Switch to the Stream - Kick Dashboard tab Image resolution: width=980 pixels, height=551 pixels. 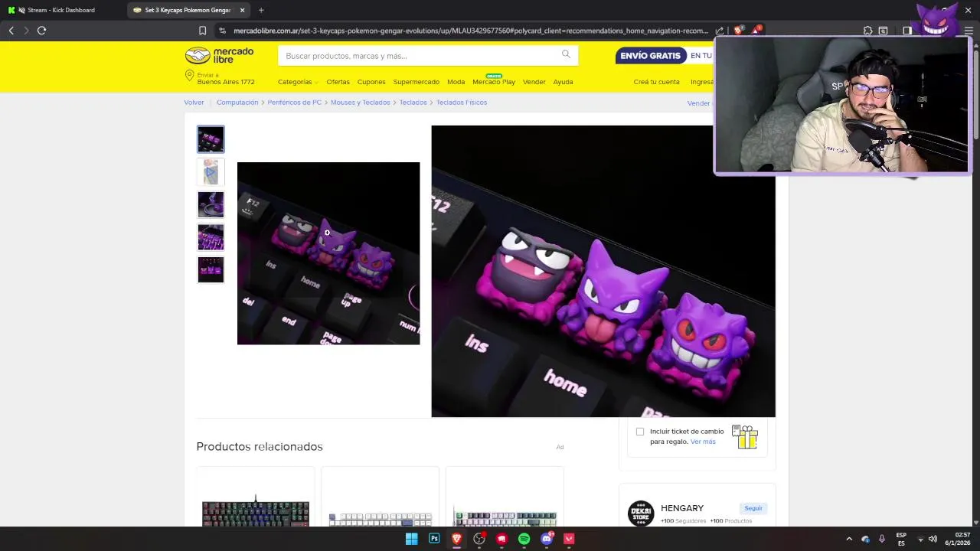[61, 10]
